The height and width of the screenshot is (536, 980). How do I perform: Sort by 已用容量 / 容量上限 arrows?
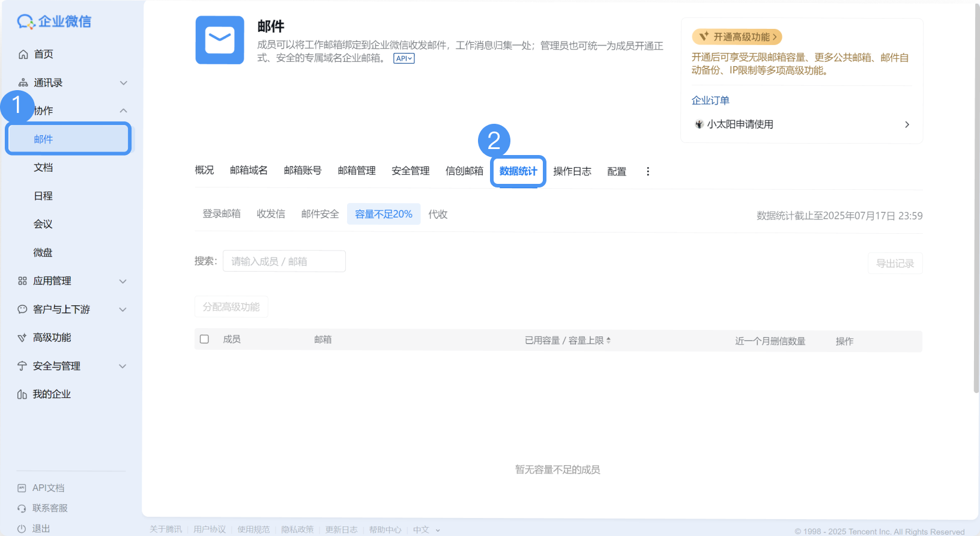(608, 340)
